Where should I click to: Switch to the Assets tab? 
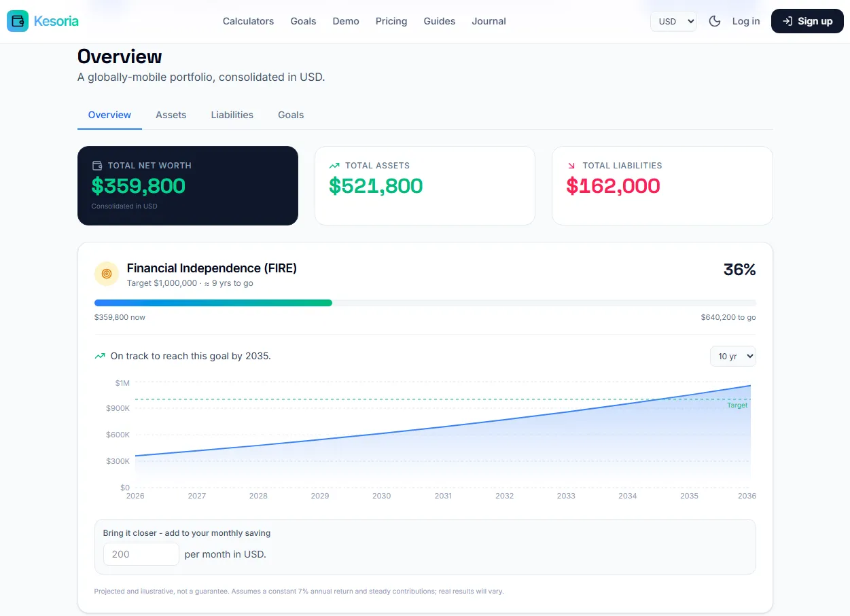171,115
